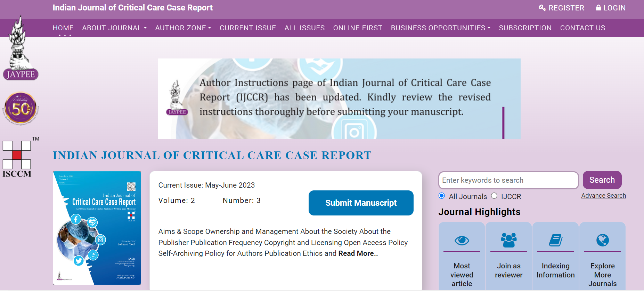
Task: Expand the Business Opportunities dropdown menu
Action: pyautogui.click(x=441, y=28)
